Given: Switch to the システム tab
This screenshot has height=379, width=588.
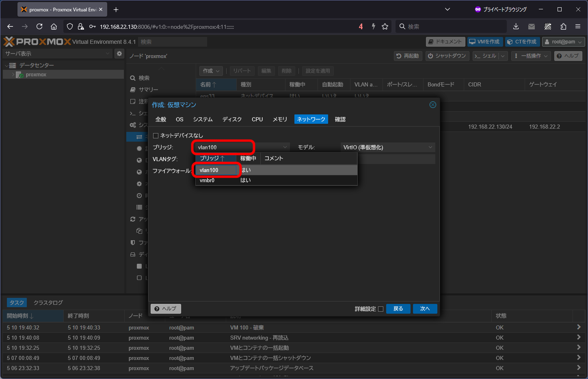Looking at the screenshot, I should 203,119.
